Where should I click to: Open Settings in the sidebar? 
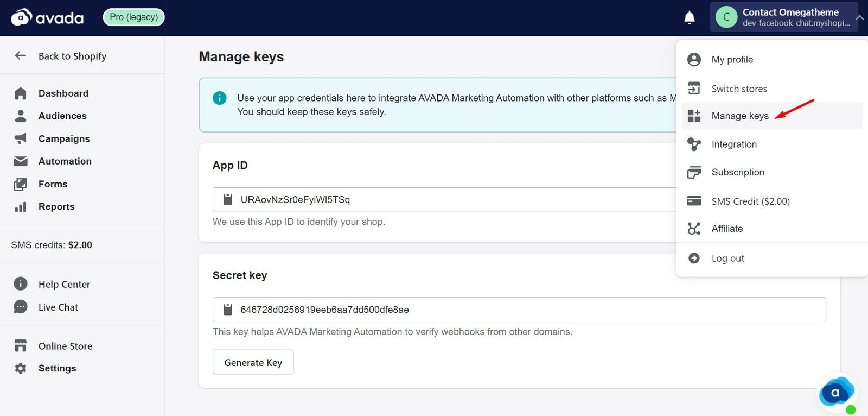coord(57,368)
